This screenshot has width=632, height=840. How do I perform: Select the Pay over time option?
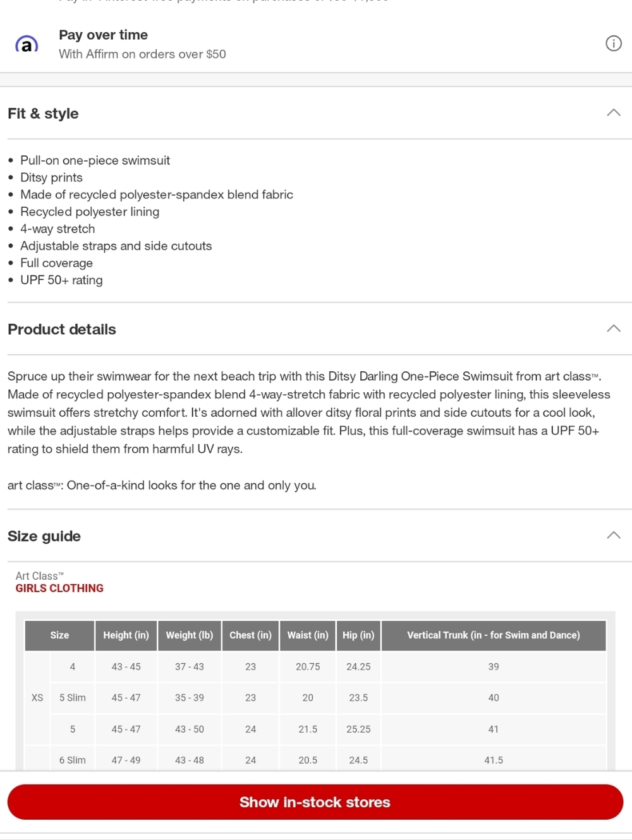click(316, 44)
